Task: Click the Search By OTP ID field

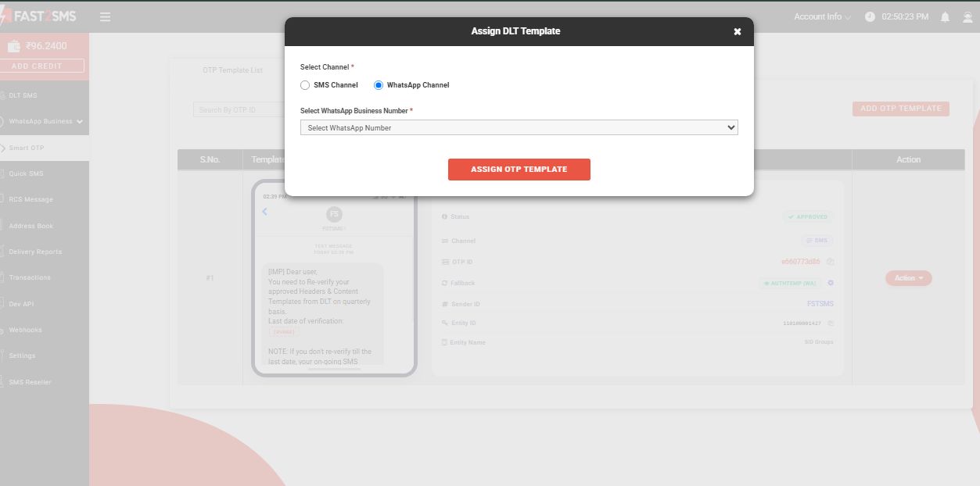Action: pyautogui.click(x=239, y=109)
